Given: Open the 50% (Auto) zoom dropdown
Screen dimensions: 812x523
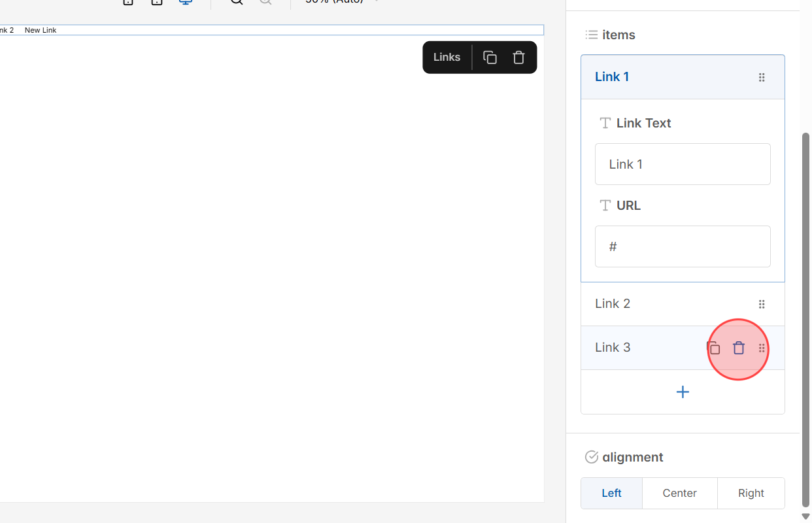Looking at the screenshot, I should [340, 2].
